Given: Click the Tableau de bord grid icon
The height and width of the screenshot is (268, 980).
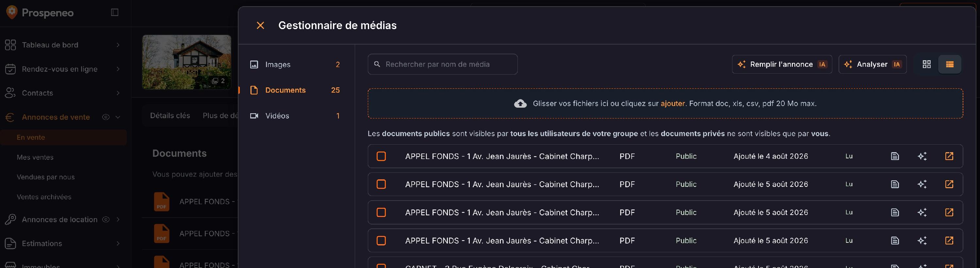Looking at the screenshot, I should 10,45.
